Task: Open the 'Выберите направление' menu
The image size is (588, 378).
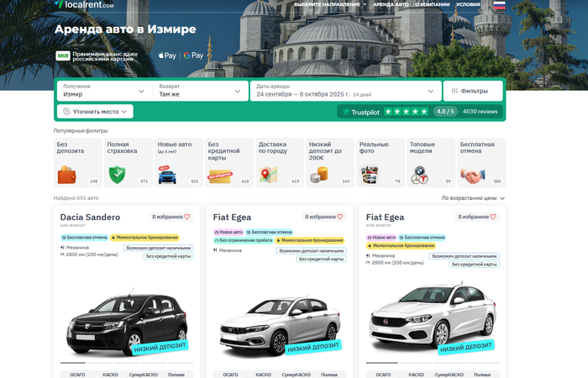Action: coord(330,5)
